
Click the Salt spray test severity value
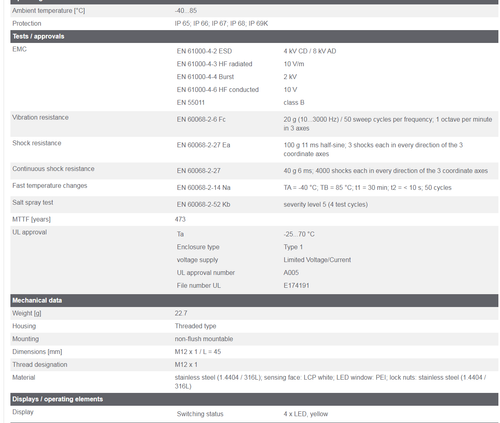pyautogui.click(x=326, y=204)
